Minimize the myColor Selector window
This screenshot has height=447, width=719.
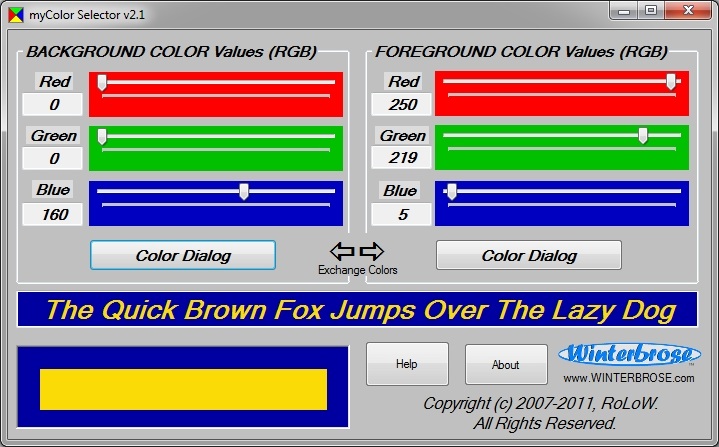[624, 11]
